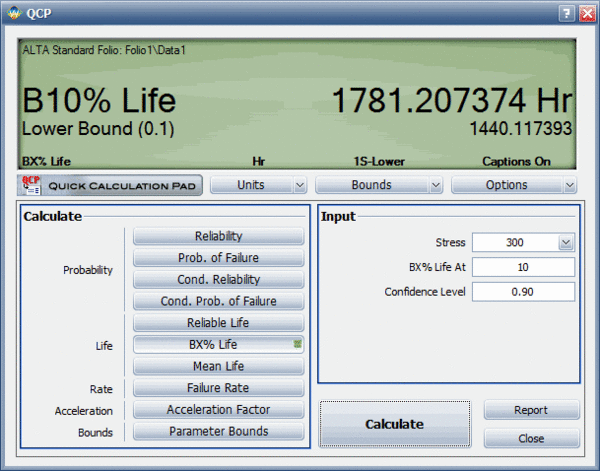The height and width of the screenshot is (471, 600).
Task: Click the lower bound value 1440.117393
Action: tap(520, 129)
